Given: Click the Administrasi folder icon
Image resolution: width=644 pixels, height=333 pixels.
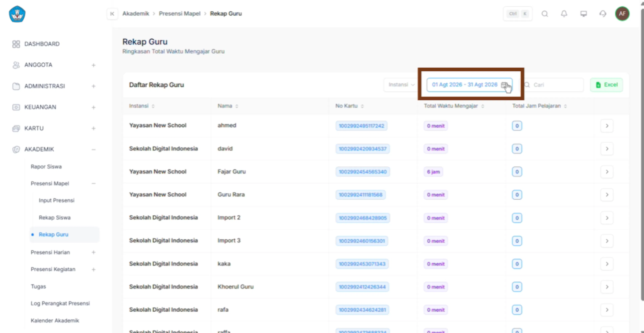Looking at the screenshot, I should 16,86.
